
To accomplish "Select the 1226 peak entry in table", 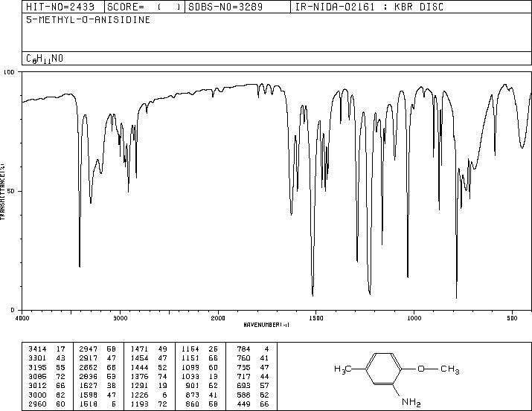I will (x=149, y=395).
